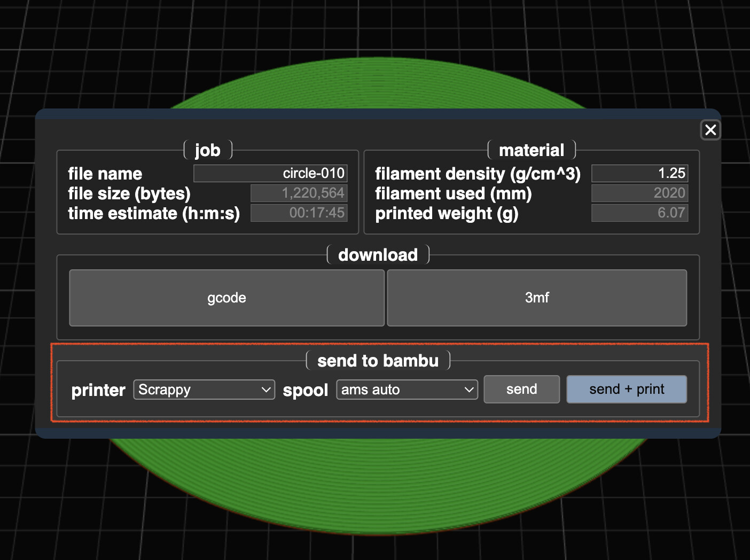Viewport: 750px width, 560px height.
Task: Download the gcode file
Action: 226,298
